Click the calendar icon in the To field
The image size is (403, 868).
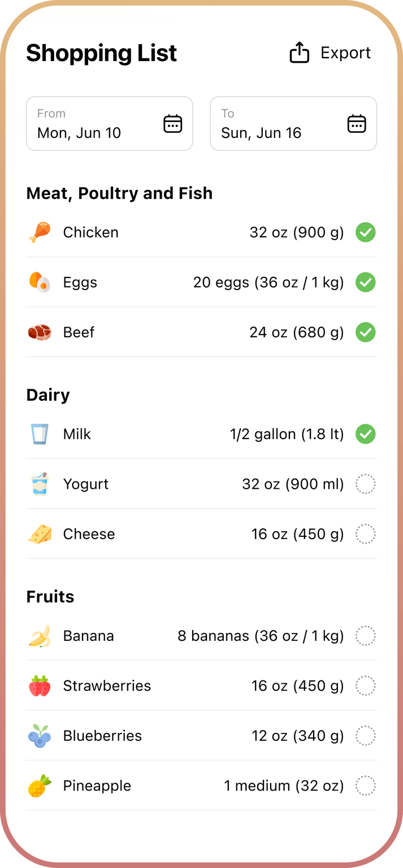tap(357, 123)
